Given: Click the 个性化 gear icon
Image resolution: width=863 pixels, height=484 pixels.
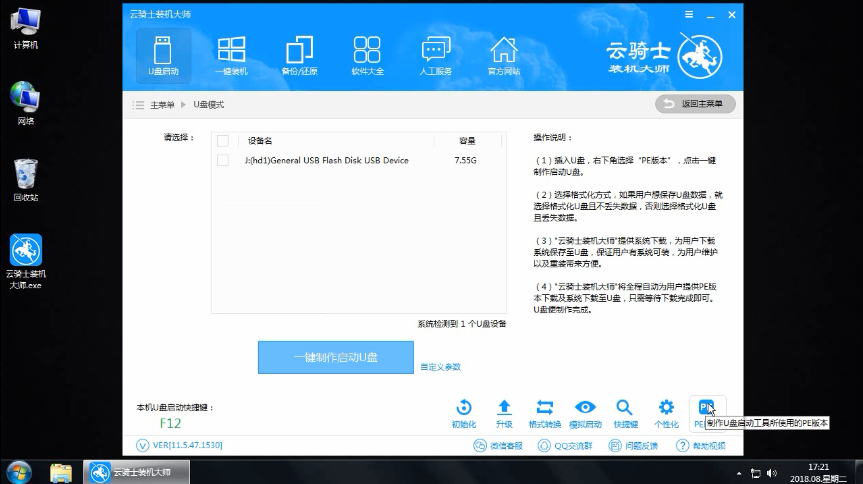Looking at the screenshot, I should coord(667,414).
